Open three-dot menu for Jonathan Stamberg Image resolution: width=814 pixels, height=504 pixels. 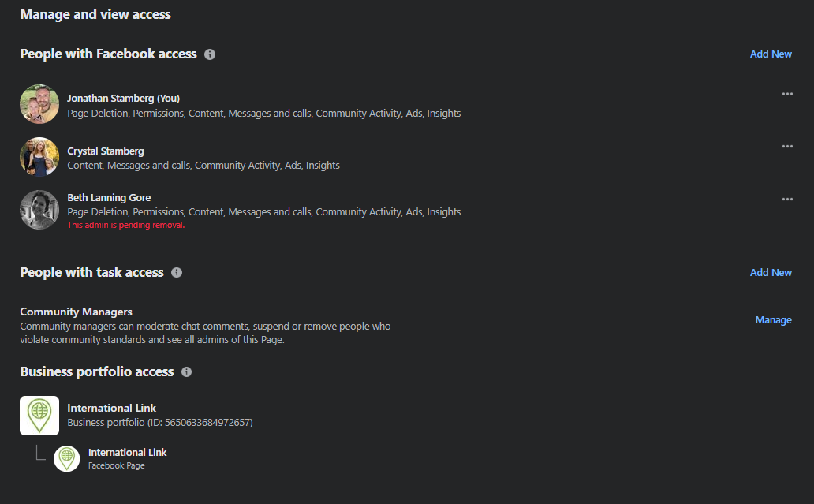click(x=787, y=95)
